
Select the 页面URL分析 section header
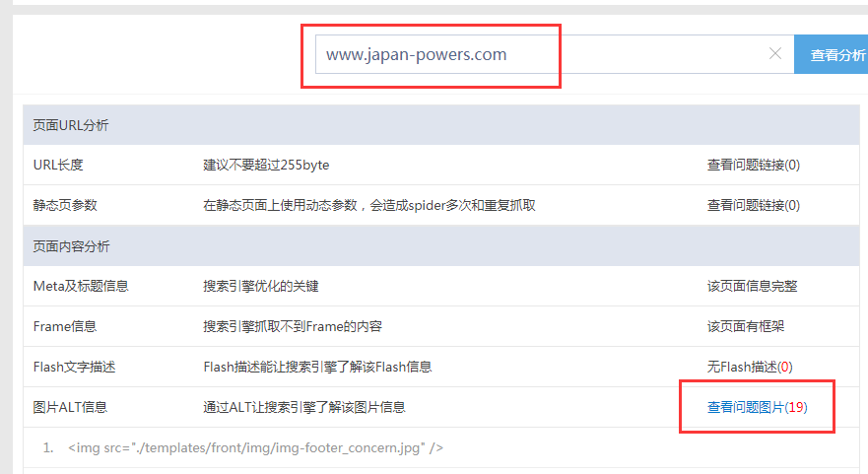pos(71,125)
